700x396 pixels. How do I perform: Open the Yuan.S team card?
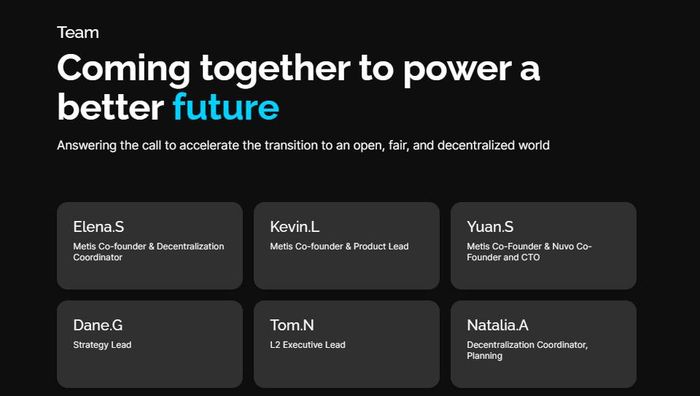tap(543, 246)
